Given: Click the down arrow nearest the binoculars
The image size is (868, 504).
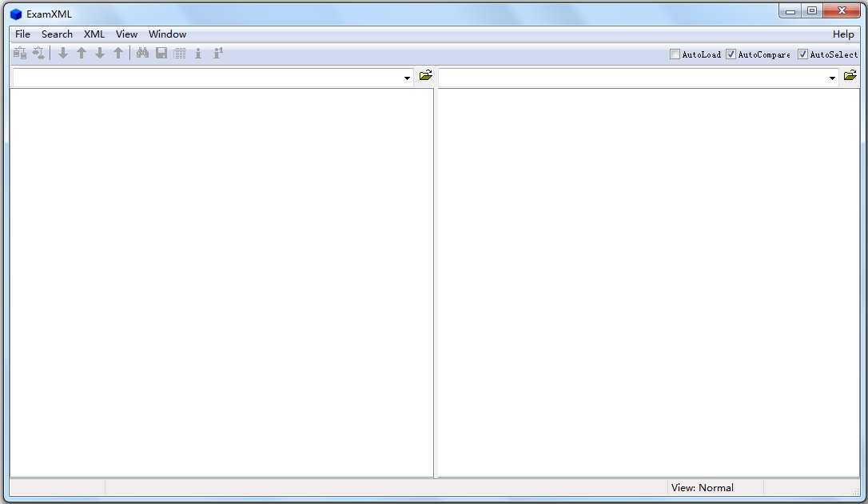Looking at the screenshot, I should point(100,53).
